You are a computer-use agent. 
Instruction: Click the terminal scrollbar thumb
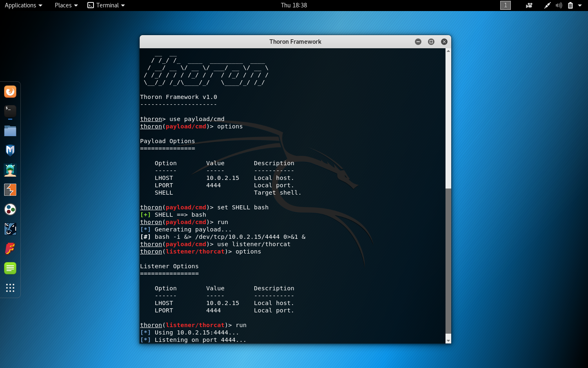coord(448,261)
